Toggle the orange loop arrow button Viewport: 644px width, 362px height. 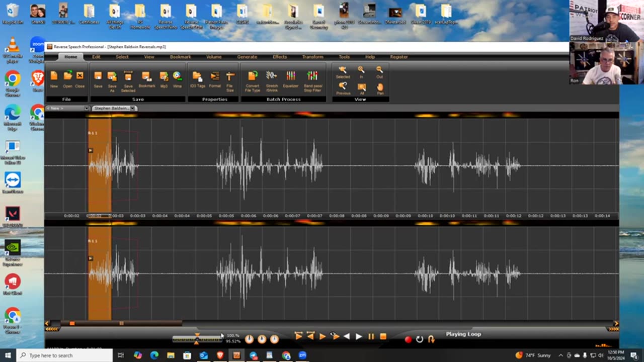pos(431,339)
